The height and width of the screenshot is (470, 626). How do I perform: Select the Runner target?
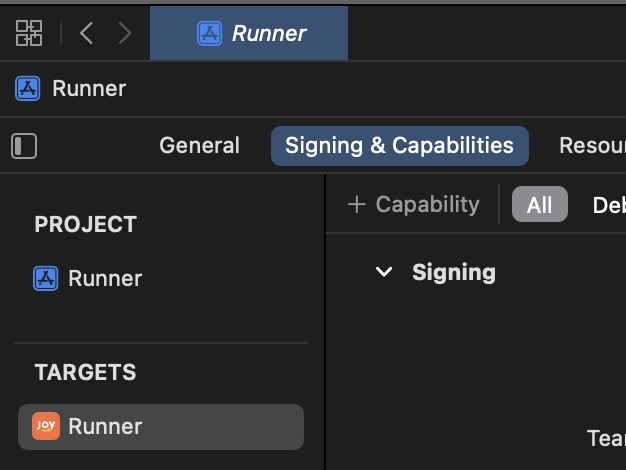click(x=161, y=426)
